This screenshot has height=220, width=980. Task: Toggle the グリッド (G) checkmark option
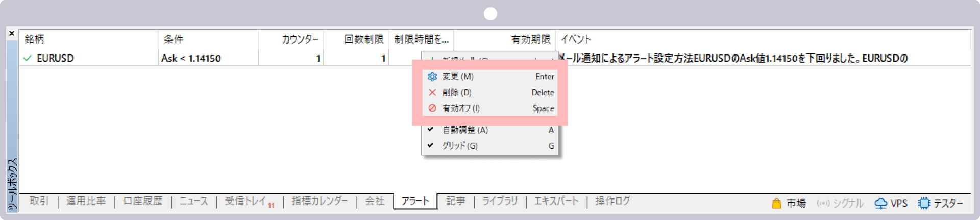[x=460, y=146]
